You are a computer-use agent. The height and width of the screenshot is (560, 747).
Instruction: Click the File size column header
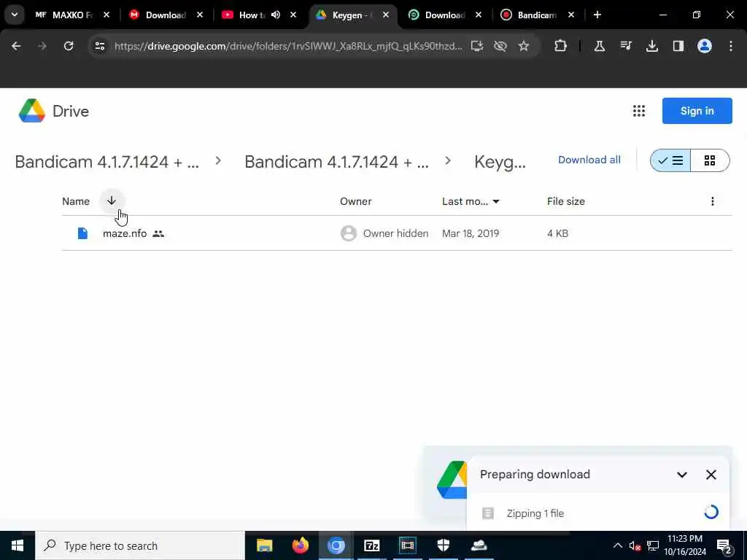566,201
